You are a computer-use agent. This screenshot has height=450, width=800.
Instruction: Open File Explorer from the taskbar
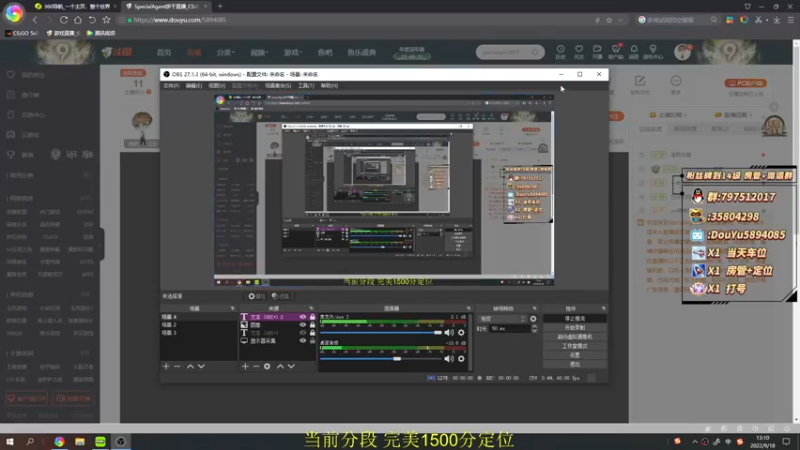[x=80, y=441]
